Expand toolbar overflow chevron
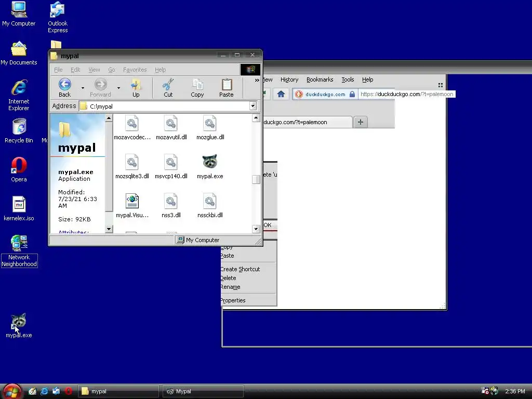 (x=257, y=80)
